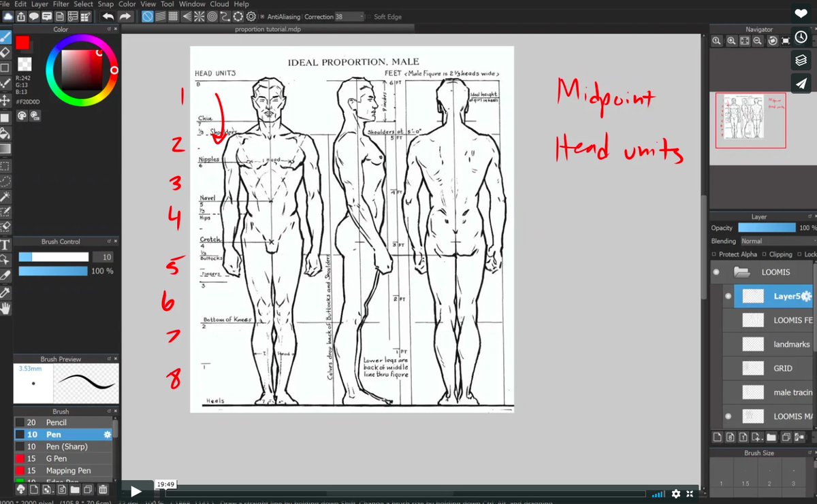Enable the curve snap
The image size is (817, 504).
225,16
